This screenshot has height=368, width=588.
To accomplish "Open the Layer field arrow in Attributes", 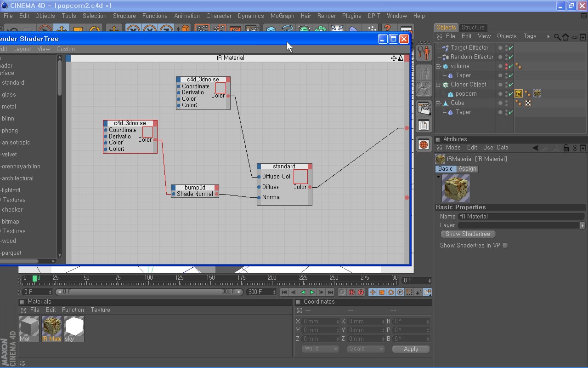I will [x=582, y=225].
